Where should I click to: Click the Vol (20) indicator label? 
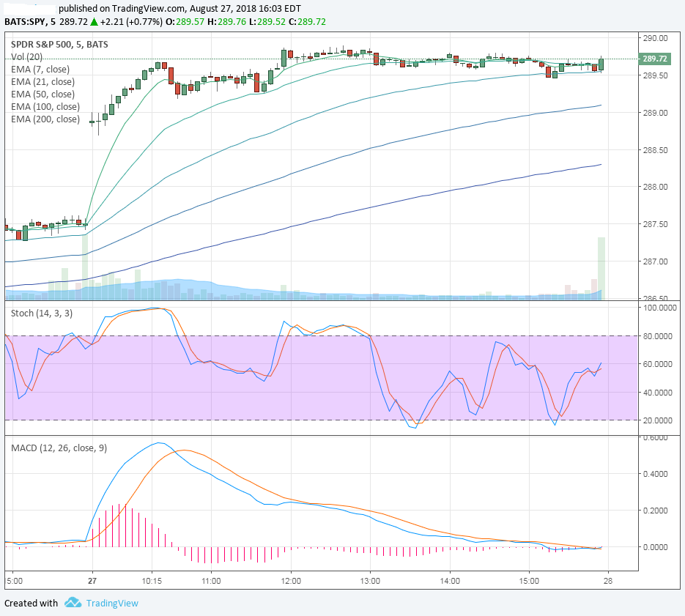(x=26, y=57)
